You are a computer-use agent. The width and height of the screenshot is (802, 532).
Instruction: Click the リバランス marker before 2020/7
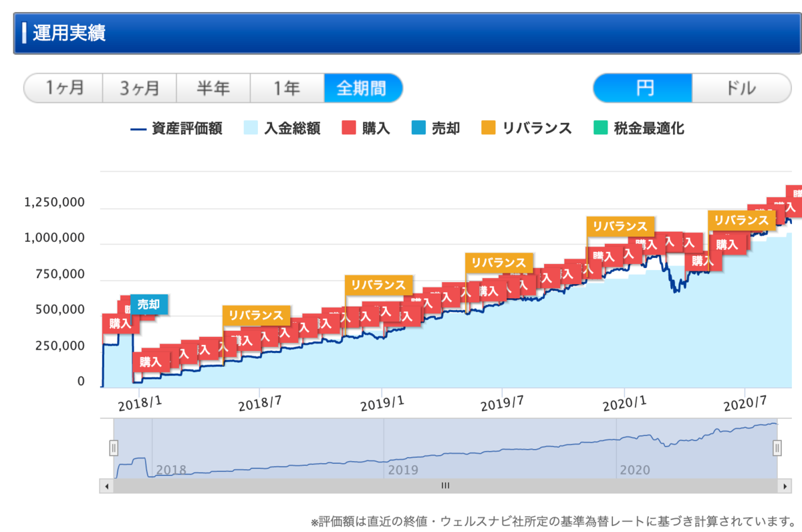(742, 221)
